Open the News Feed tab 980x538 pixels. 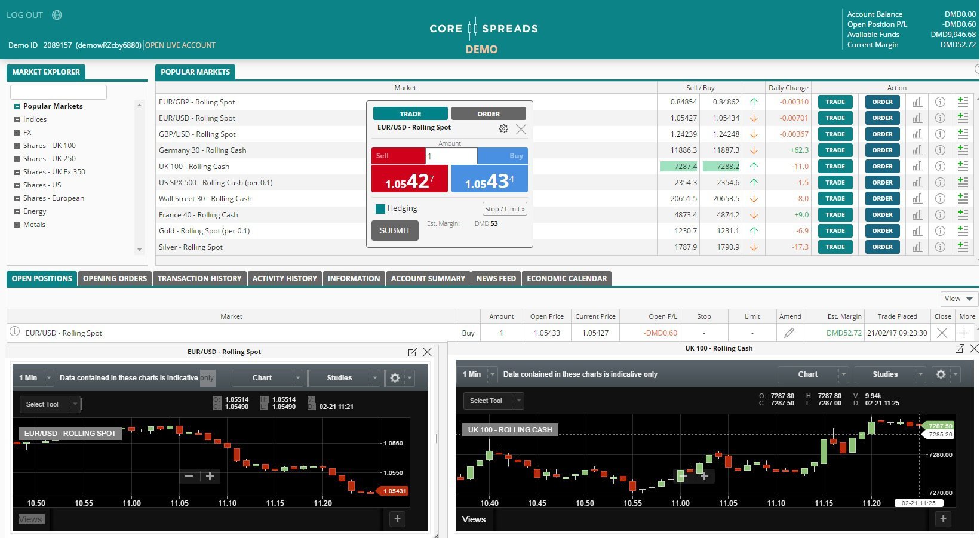click(x=496, y=279)
